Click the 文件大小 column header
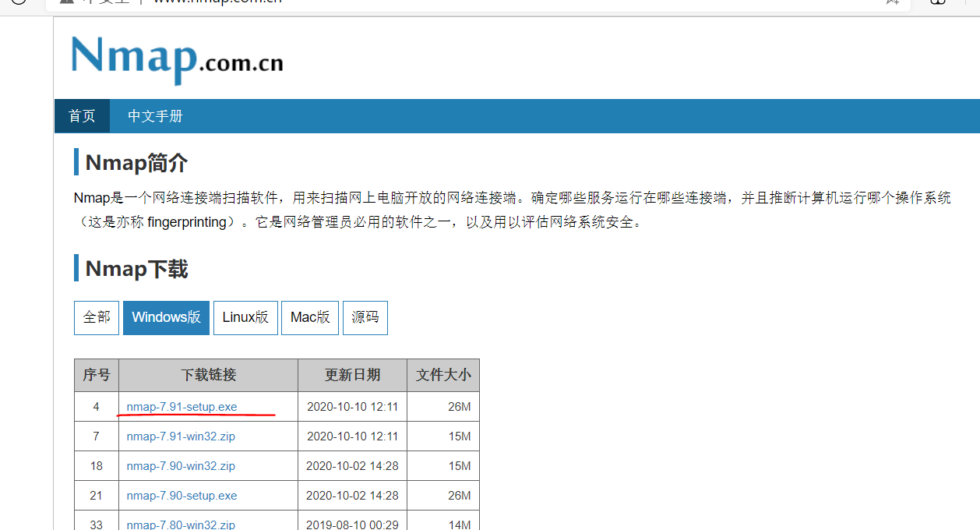Screen dimensions: 980x530 tap(443, 375)
